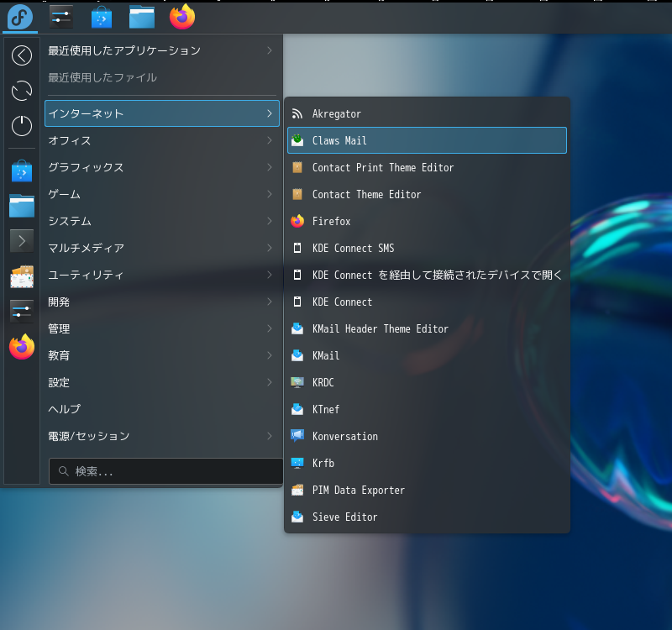
Task: Click the Fedora application launcher icon
Action: 20,18
